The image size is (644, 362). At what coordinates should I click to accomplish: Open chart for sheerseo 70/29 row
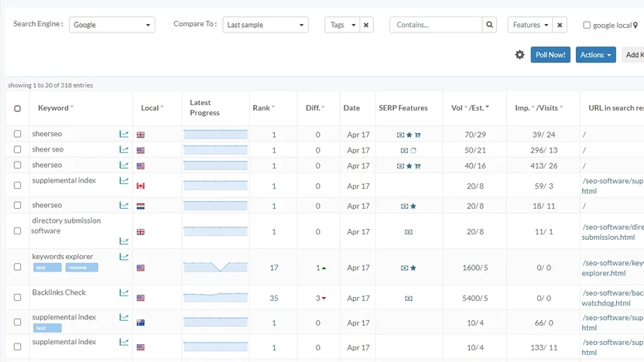(124, 134)
